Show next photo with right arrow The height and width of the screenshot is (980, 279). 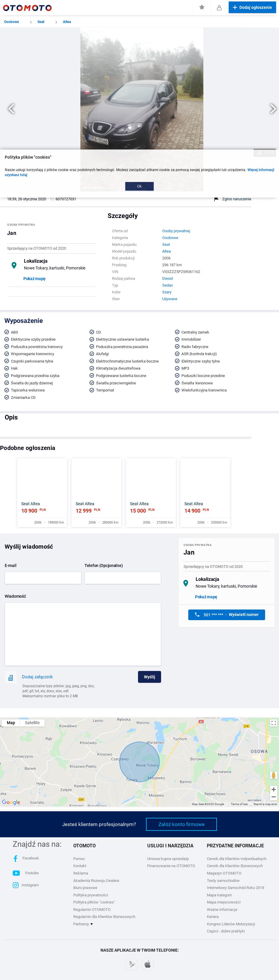272,109
